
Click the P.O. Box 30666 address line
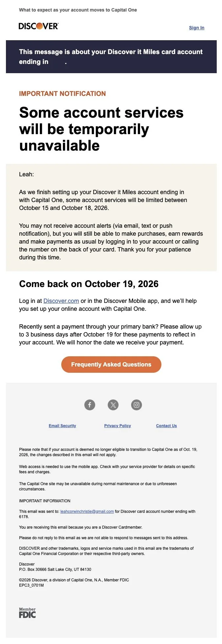(55, 570)
